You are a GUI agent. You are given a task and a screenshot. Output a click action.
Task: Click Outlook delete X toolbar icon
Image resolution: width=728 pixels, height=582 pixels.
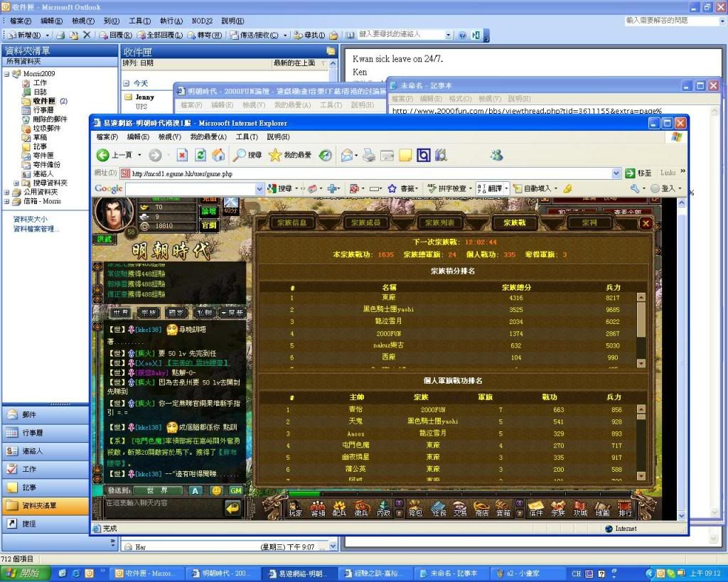[x=86, y=35]
